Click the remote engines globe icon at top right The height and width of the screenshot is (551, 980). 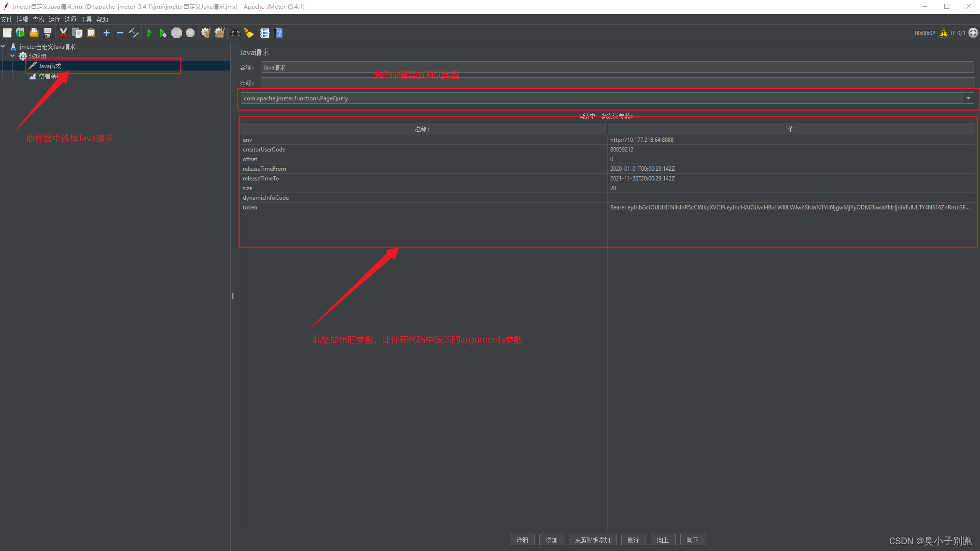(x=973, y=33)
